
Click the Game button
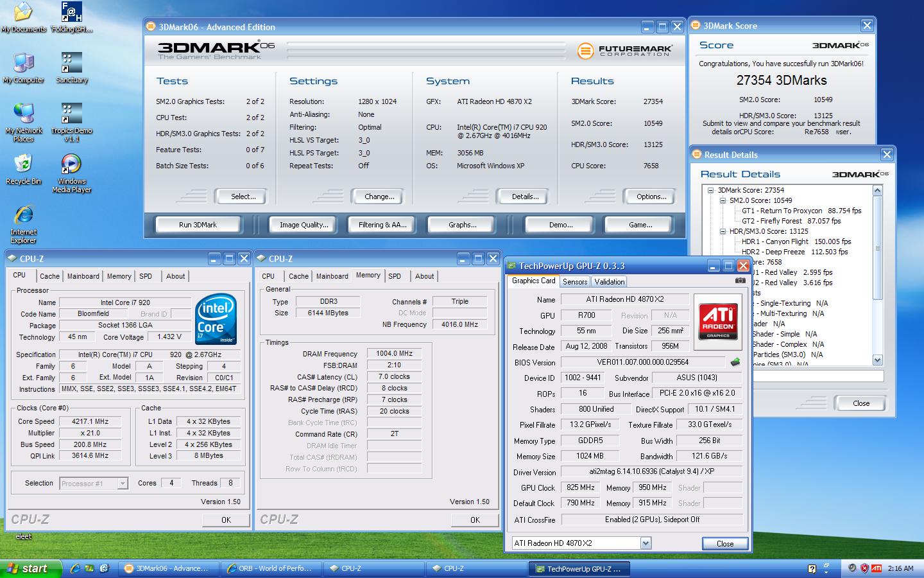(640, 225)
